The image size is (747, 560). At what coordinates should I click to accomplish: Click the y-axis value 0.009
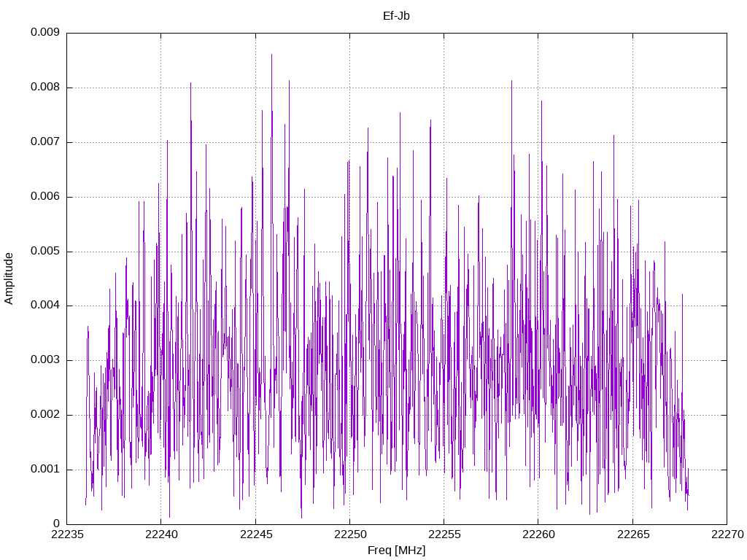pos(45,32)
